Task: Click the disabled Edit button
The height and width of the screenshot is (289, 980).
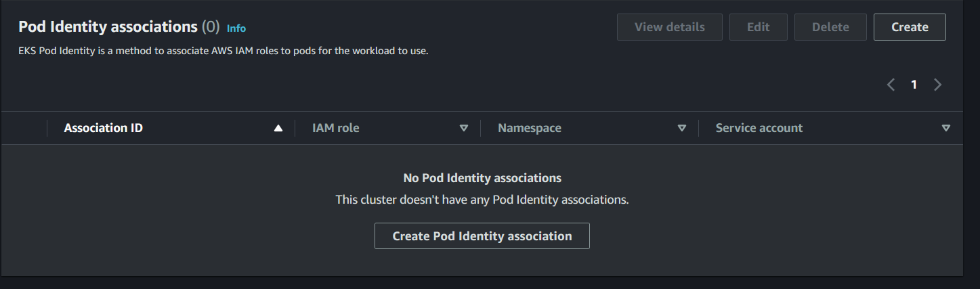Action: click(758, 27)
